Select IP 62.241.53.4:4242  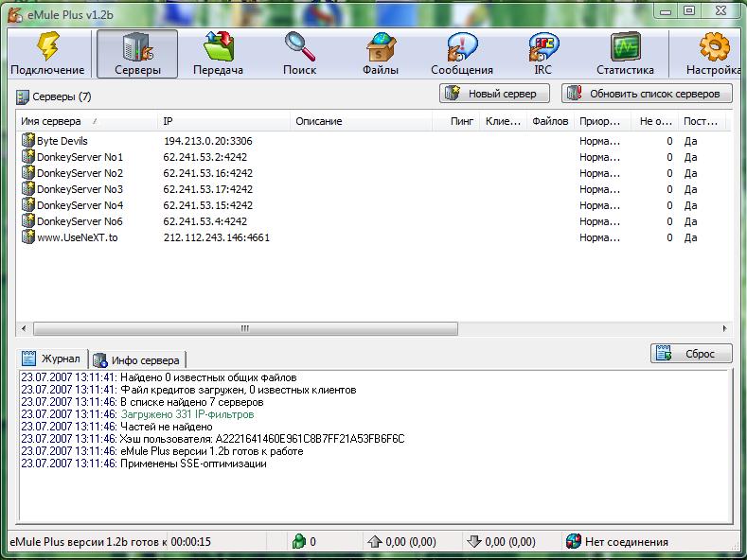205,221
